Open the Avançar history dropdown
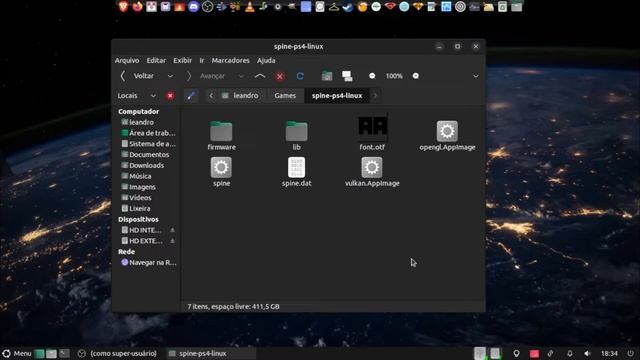Image resolution: width=640 pixels, height=360 pixels. (x=241, y=76)
